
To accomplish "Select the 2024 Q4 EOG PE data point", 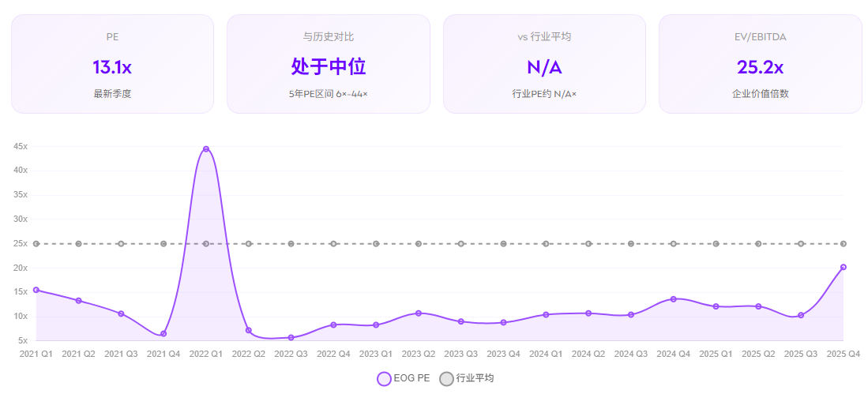I will pos(673,298).
